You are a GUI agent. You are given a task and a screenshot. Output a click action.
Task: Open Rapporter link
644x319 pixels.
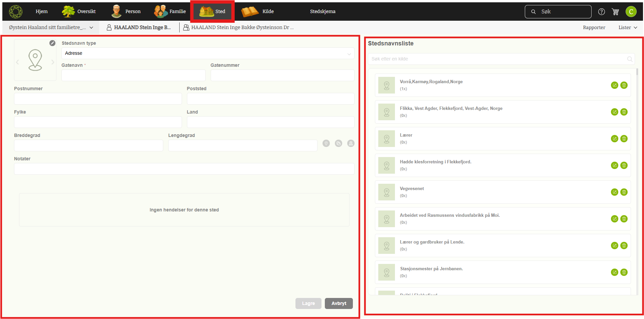pyautogui.click(x=594, y=27)
